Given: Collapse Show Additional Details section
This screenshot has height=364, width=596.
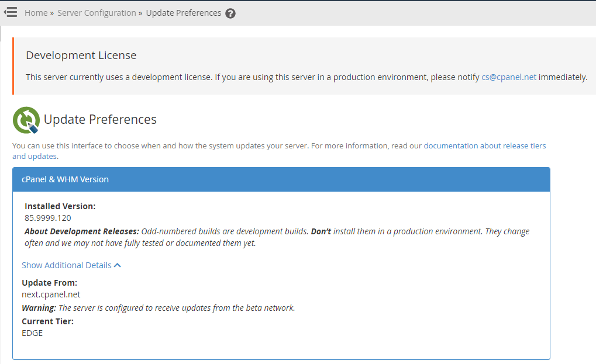Looking at the screenshot, I should (71, 265).
